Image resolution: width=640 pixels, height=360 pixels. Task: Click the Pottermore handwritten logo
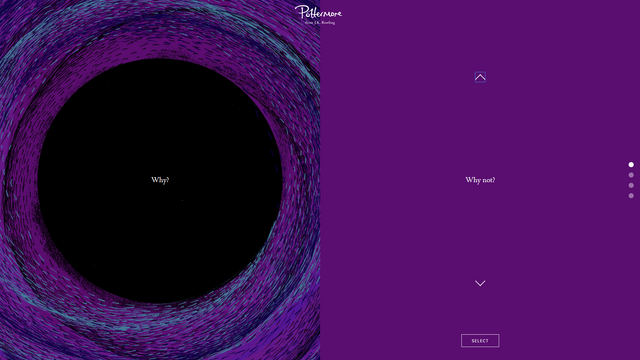[318, 12]
